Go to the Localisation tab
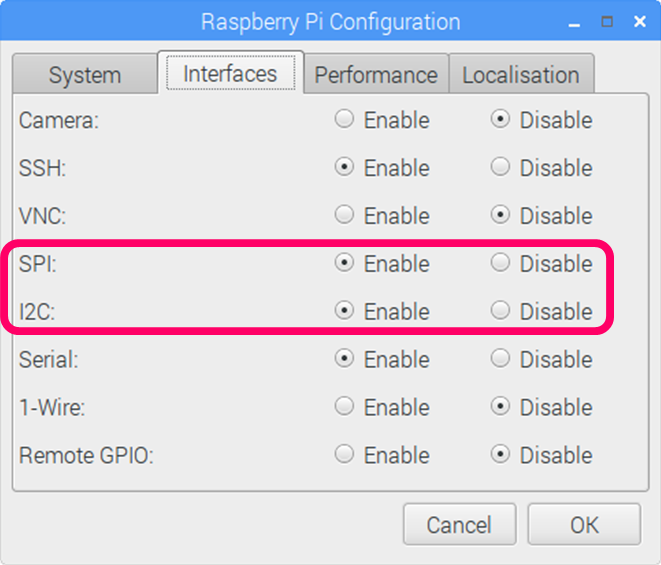The height and width of the screenshot is (565, 661). tap(521, 74)
